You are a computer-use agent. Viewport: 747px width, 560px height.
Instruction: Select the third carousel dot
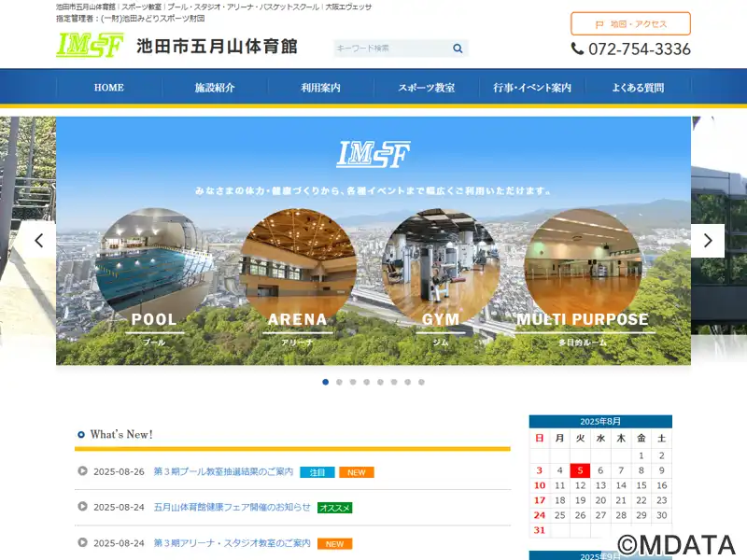[x=353, y=382]
